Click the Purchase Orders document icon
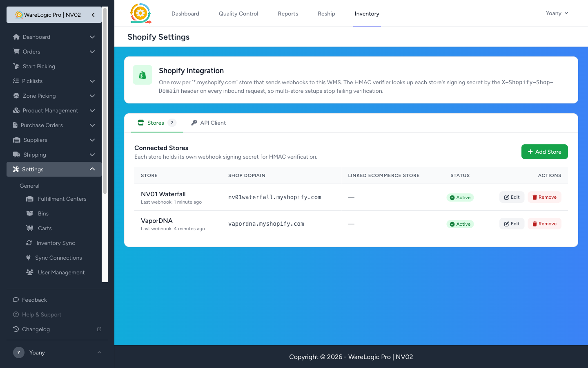Viewport: 588px width, 368px height. tap(15, 125)
